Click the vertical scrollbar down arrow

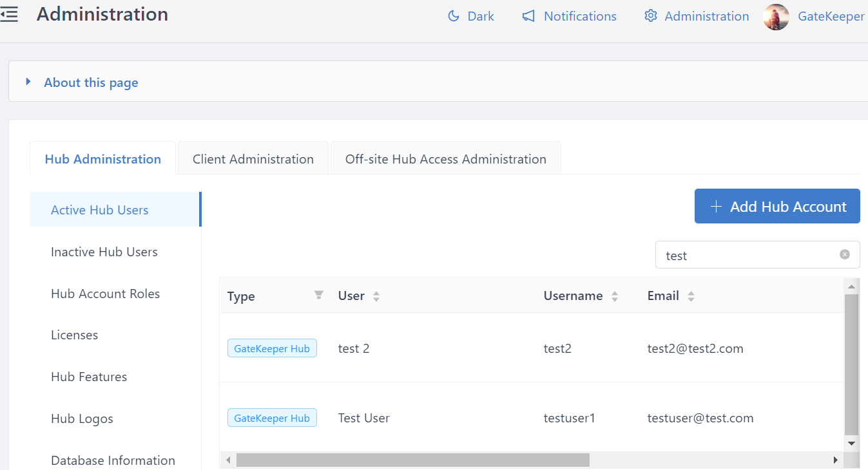[851, 443]
